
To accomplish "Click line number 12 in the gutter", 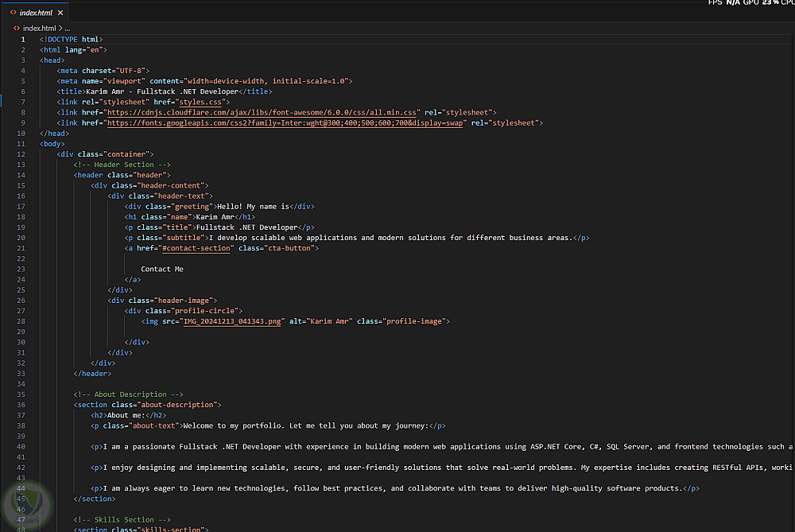I will pyautogui.click(x=22, y=154).
